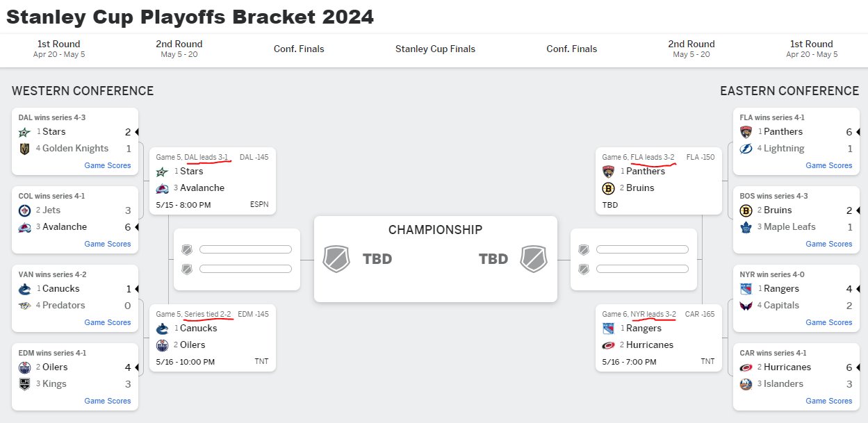Open Game Scores for Jets vs Avalanche
This screenshot has height=423, width=868.
tap(108, 244)
